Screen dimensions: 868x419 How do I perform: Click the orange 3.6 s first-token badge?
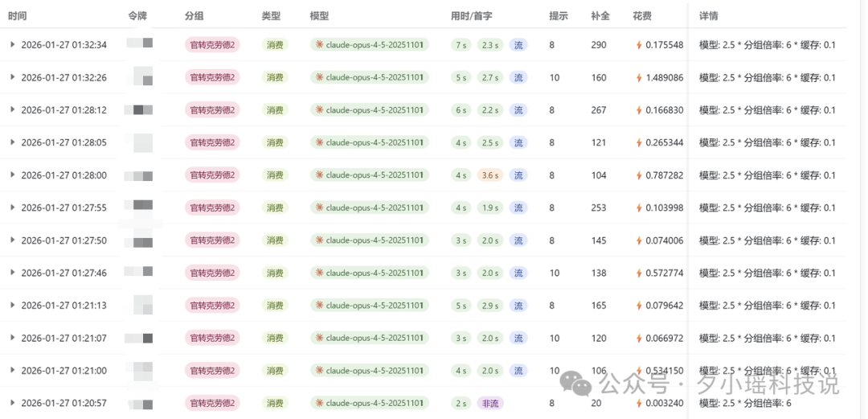489,175
